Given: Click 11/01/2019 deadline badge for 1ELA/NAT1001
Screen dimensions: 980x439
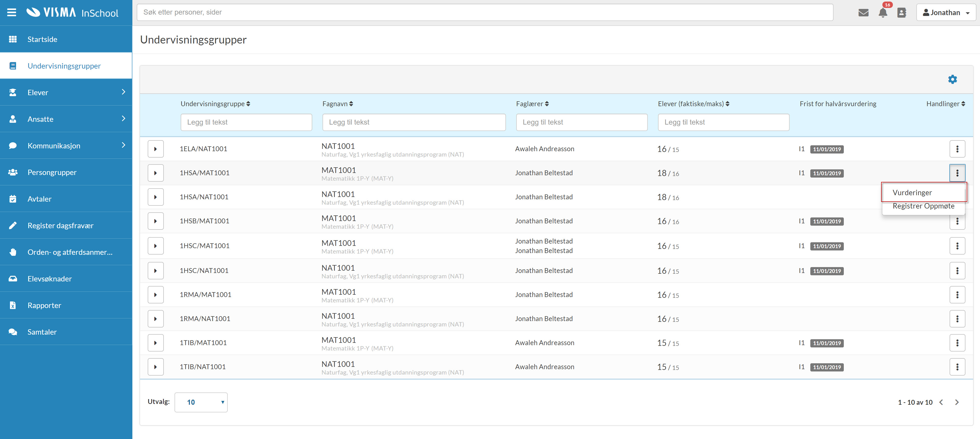Looking at the screenshot, I should tap(827, 149).
